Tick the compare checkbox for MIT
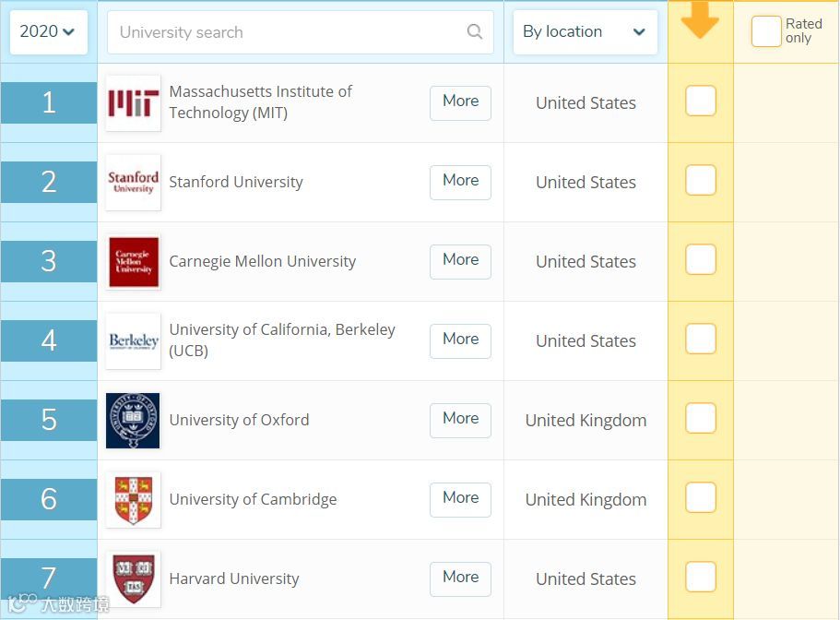Image resolution: width=840 pixels, height=620 pixels. [x=701, y=101]
